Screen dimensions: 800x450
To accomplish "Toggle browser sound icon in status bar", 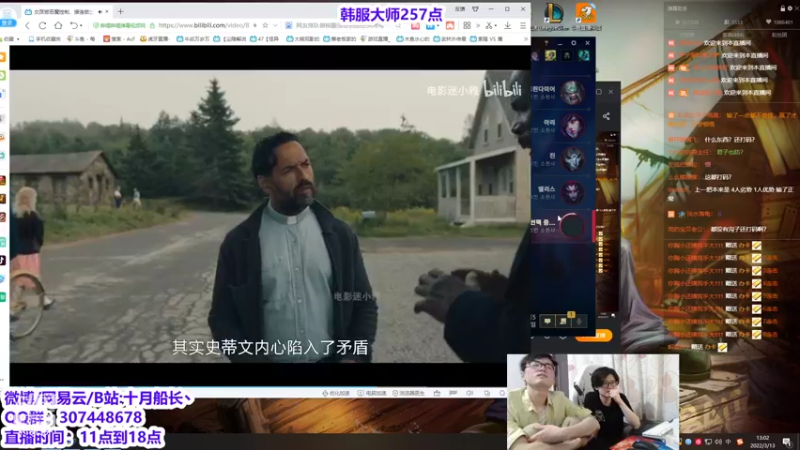I will click(469, 393).
